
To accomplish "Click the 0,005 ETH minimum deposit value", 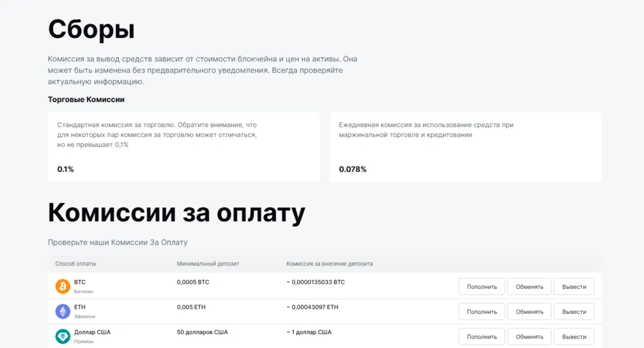I will [x=191, y=307].
